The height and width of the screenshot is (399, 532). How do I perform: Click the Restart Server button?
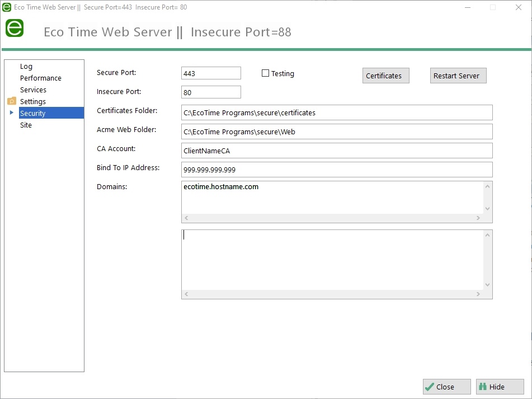tap(458, 76)
